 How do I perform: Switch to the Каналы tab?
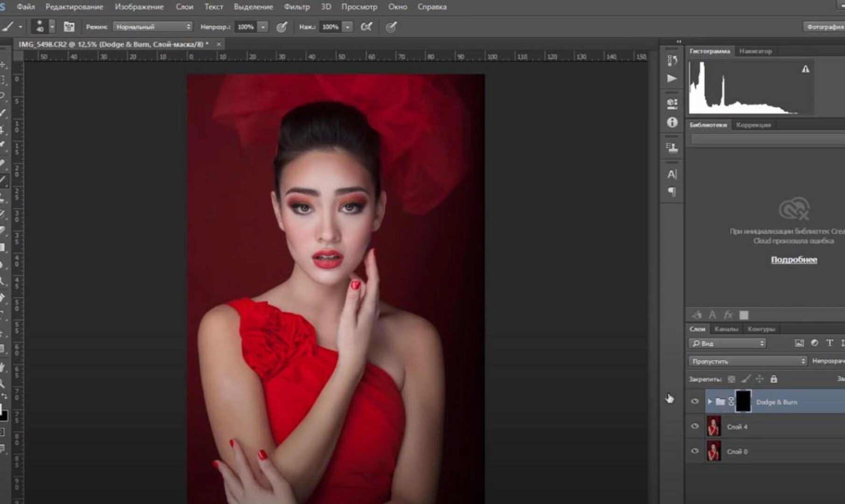click(x=726, y=329)
